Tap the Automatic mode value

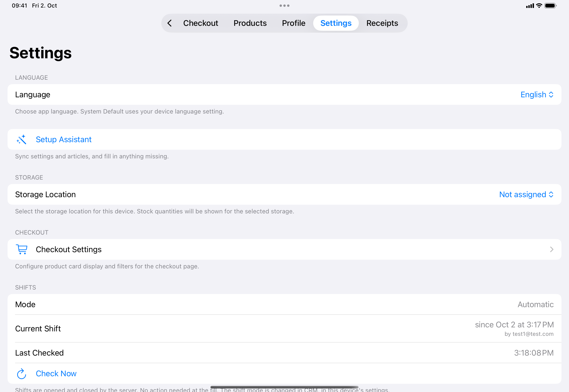pyautogui.click(x=536, y=304)
